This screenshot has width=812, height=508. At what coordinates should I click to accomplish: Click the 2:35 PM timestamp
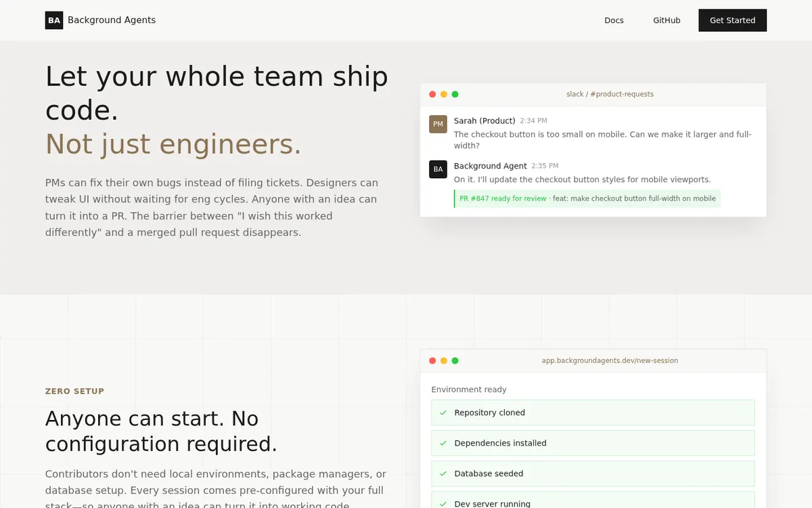click(545, 166)
